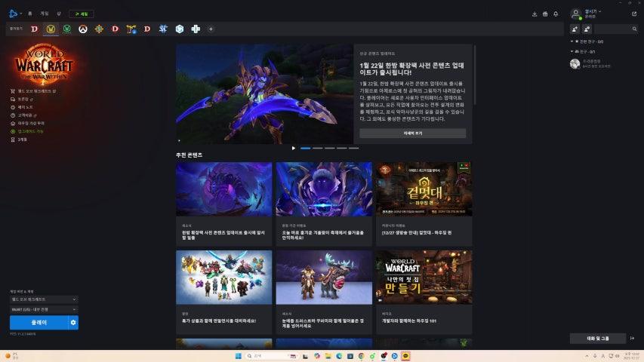Open the winter festival event card
This screenshot has height=362, width=644.
[324, 204]
